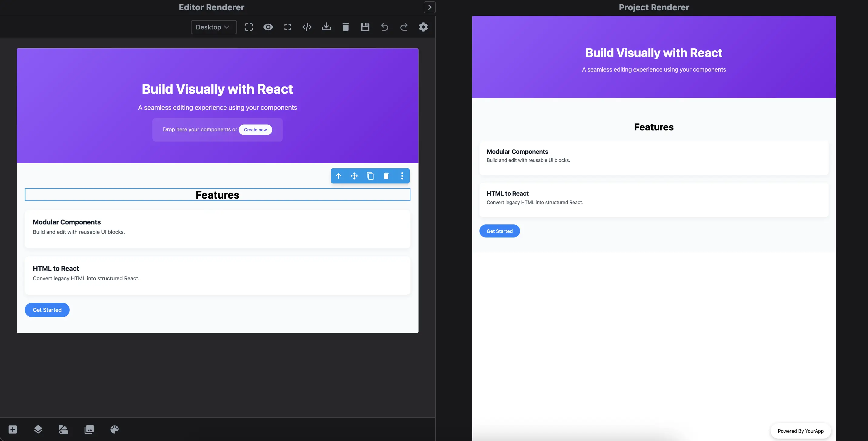This screenshot has height=441, width=868.
Task: Save the current page
Action: pos(365,27)
